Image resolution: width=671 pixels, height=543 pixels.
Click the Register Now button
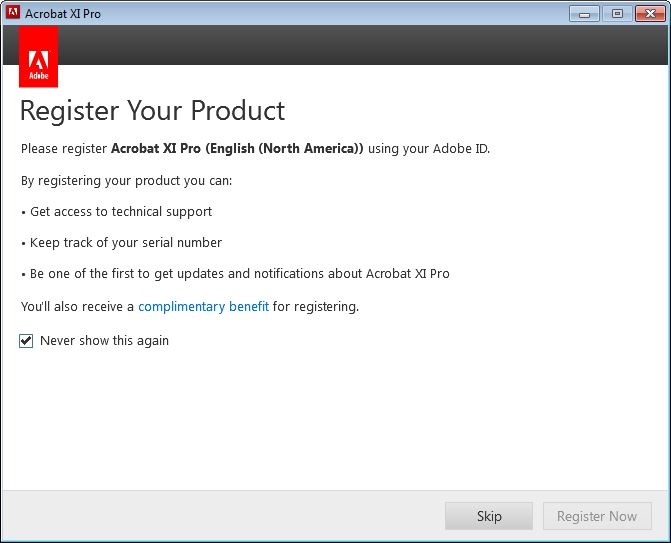click(x=597, y=516)
